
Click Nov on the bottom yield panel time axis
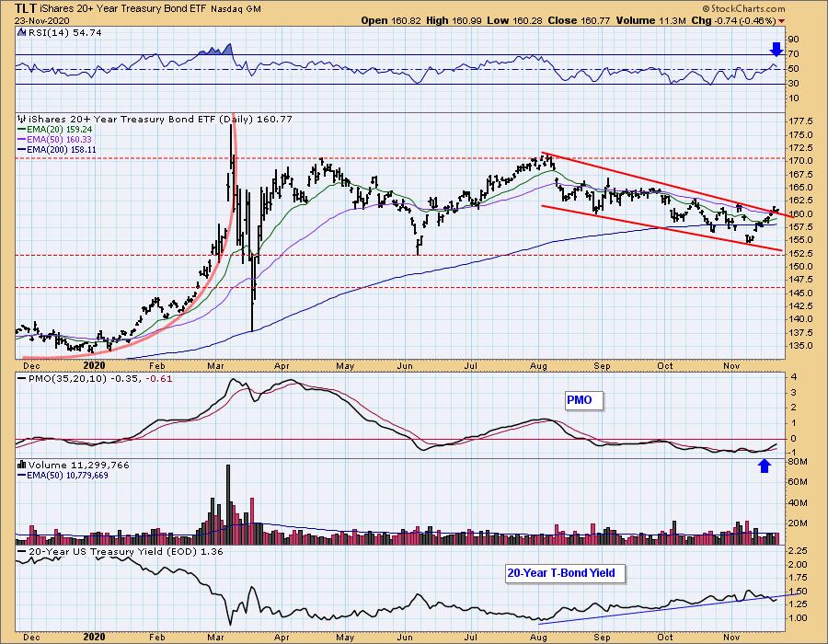pyautogui.click(x=731, y=638)
